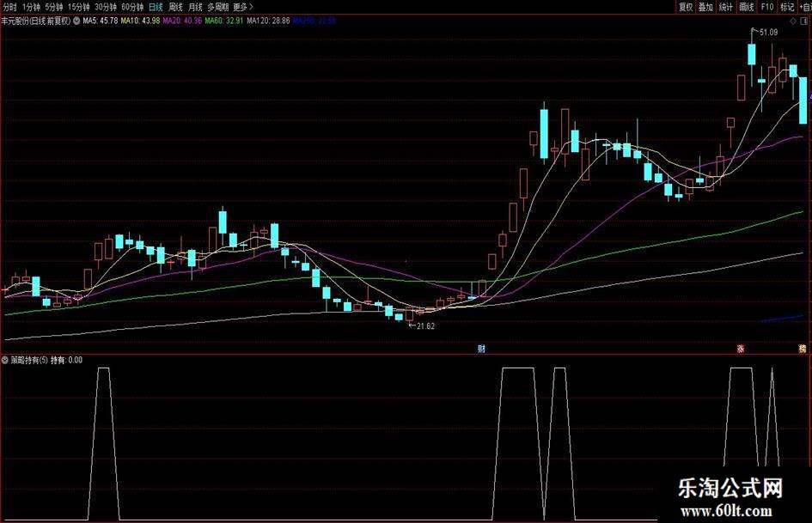
Task: Switch to the 月线 monthly chart
Action: [x=196, y=7]
